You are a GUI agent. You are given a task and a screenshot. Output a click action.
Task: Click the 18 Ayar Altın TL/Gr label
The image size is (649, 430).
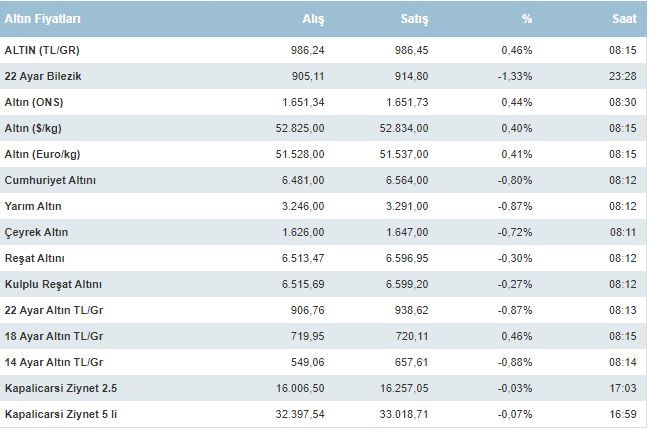coord(48,335)
